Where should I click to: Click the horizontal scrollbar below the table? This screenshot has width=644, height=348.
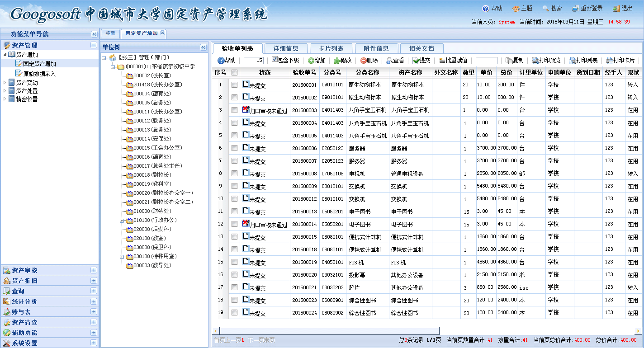(x=326, y=331)
